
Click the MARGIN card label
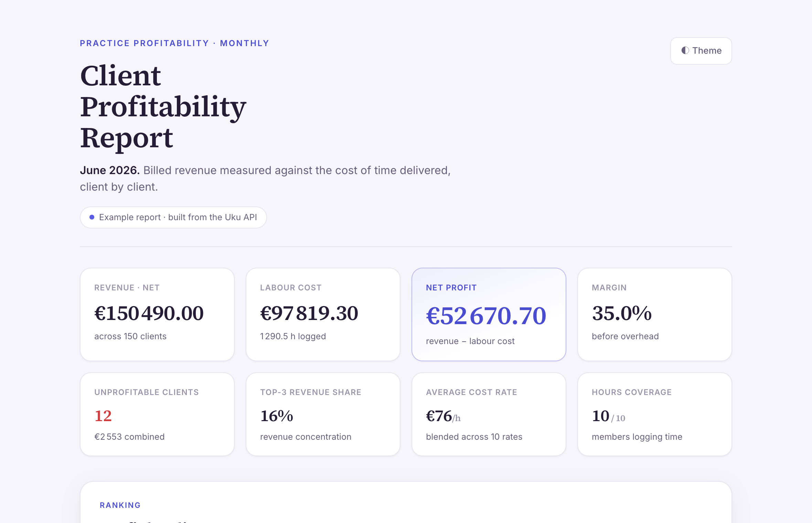click(609, 288)
